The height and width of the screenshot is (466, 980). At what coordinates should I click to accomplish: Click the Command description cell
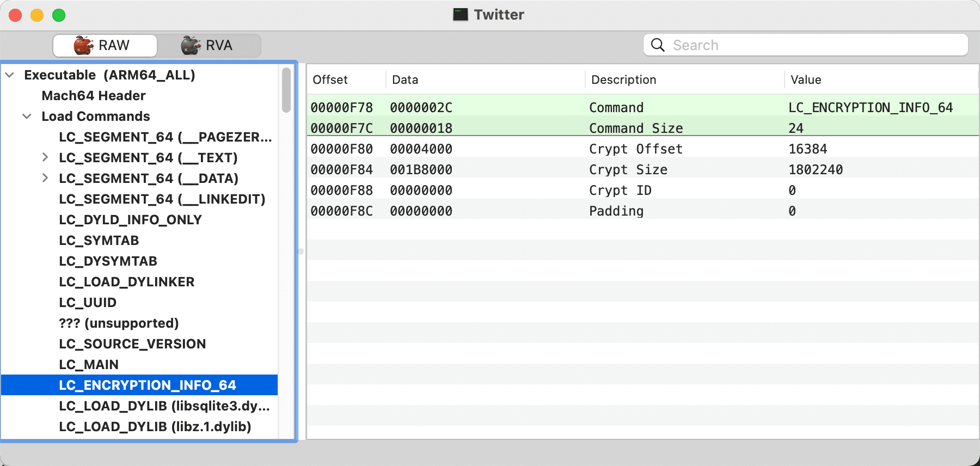click(x=616, y=108)
